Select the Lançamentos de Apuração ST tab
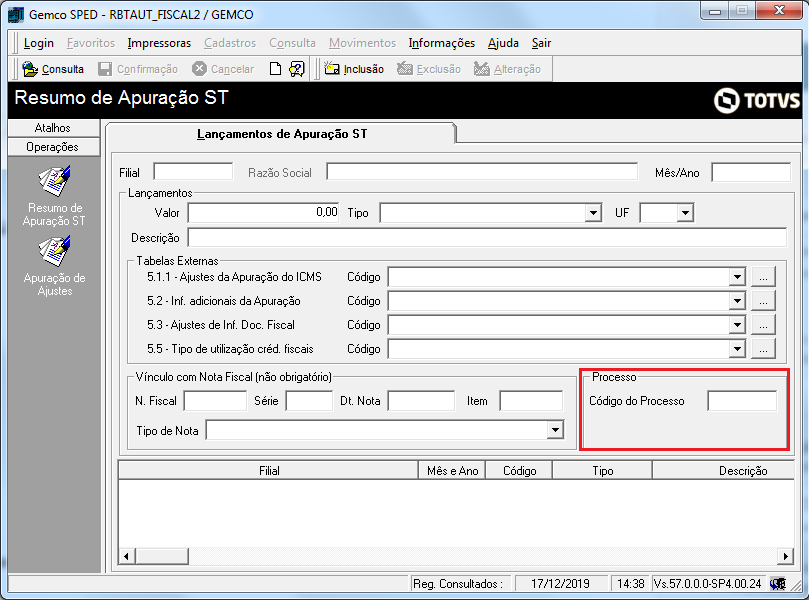This screenshot has height=600, width=809. click(282, 134)
